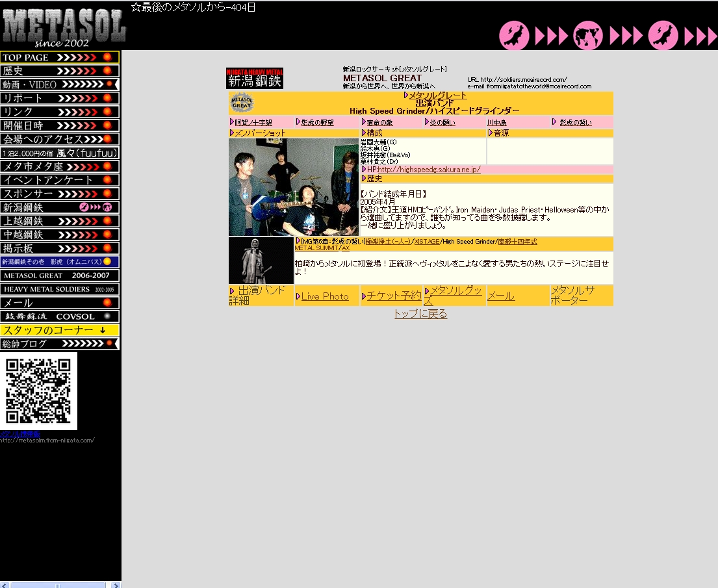Open the TOP PAGE menu item
Screen dimensions: 718x588
[60, 57]
